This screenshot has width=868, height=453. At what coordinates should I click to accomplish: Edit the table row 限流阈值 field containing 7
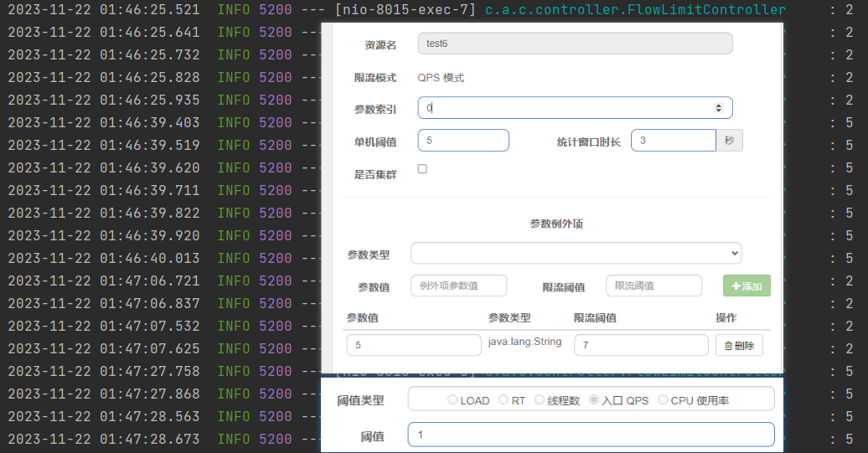(x=641, y=345)
